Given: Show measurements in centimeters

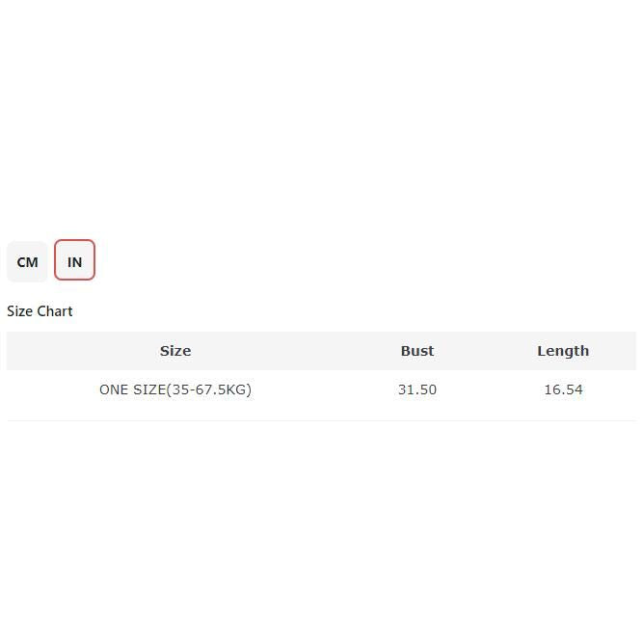Looking at the screenshot, I should (x=27, y=262).
